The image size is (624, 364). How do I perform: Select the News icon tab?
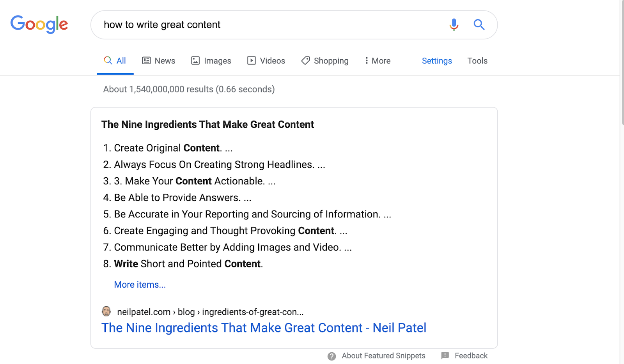click(146, 60)
